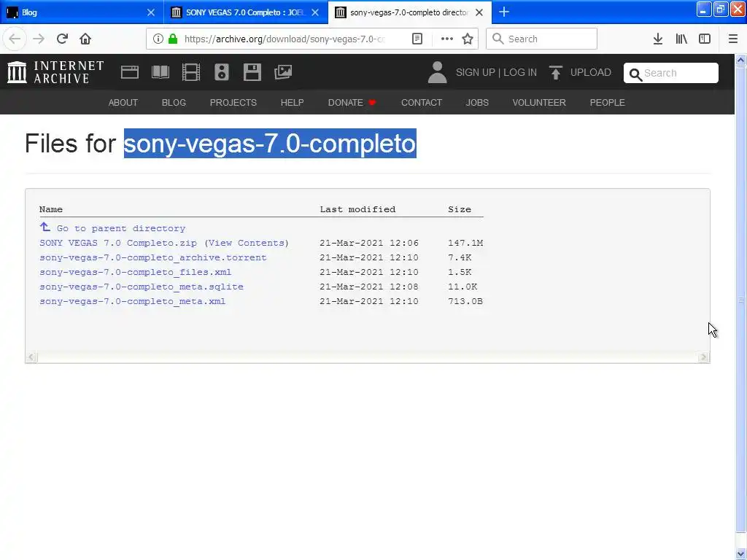Viewport: 747px width, 560px height.
Task: Open sony-vegas-7.0-completo_archive.torrent file
Action: 153,257
